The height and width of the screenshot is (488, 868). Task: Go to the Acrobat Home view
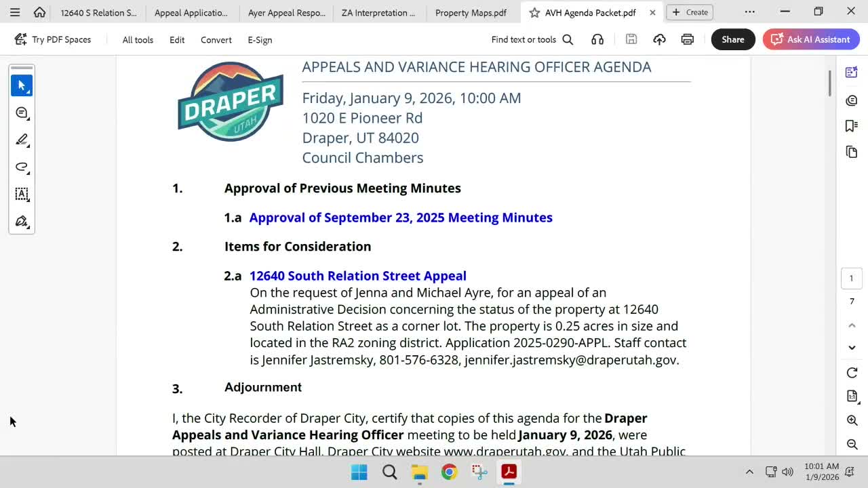(x=39, y=12)
